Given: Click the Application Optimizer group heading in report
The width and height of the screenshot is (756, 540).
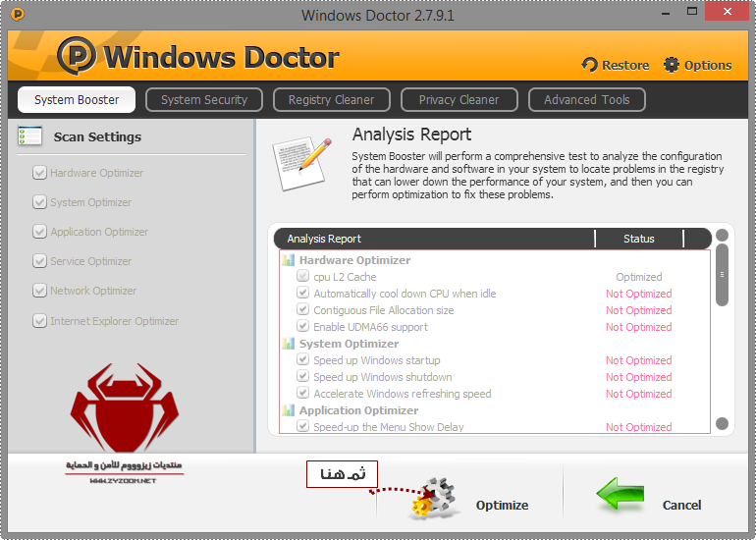Looking at the screenshot, I should [x=358, y=410].
